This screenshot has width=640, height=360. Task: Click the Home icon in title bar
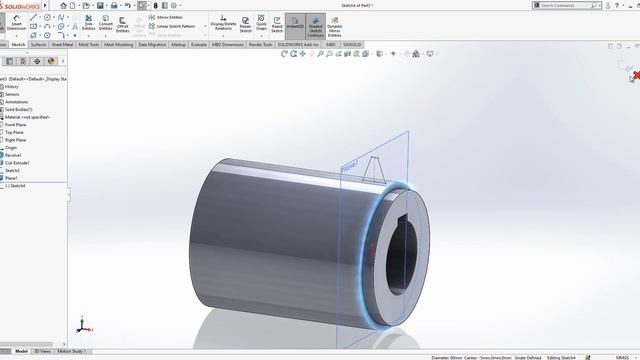pos(63,5)
